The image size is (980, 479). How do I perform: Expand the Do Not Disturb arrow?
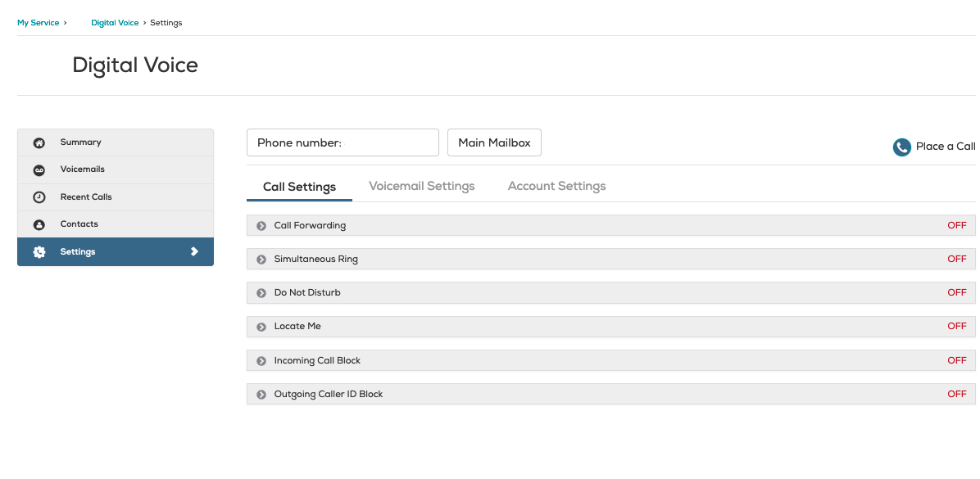coord(261,293)
